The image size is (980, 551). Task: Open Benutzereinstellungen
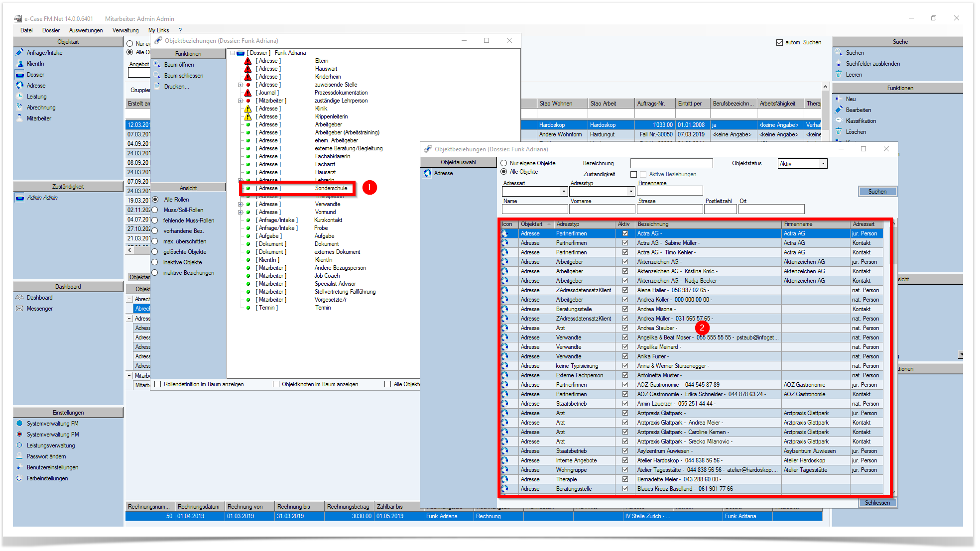pyautogui.click(x=52, y=467)
